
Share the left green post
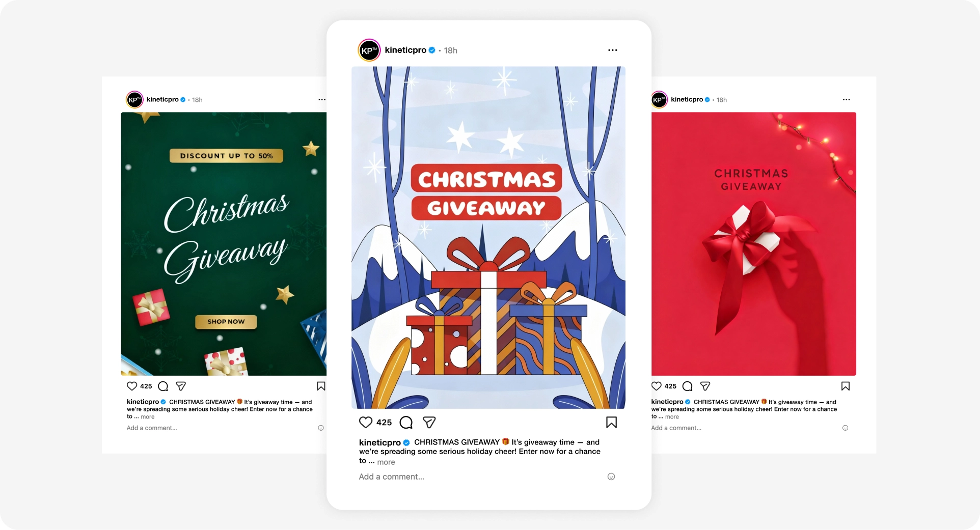181,386
